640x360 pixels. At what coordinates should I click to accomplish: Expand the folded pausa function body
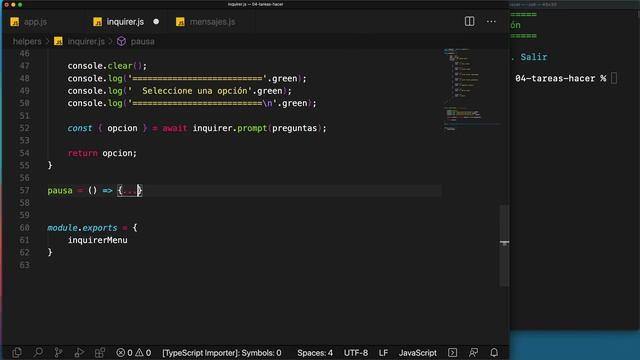coord(130,191)
